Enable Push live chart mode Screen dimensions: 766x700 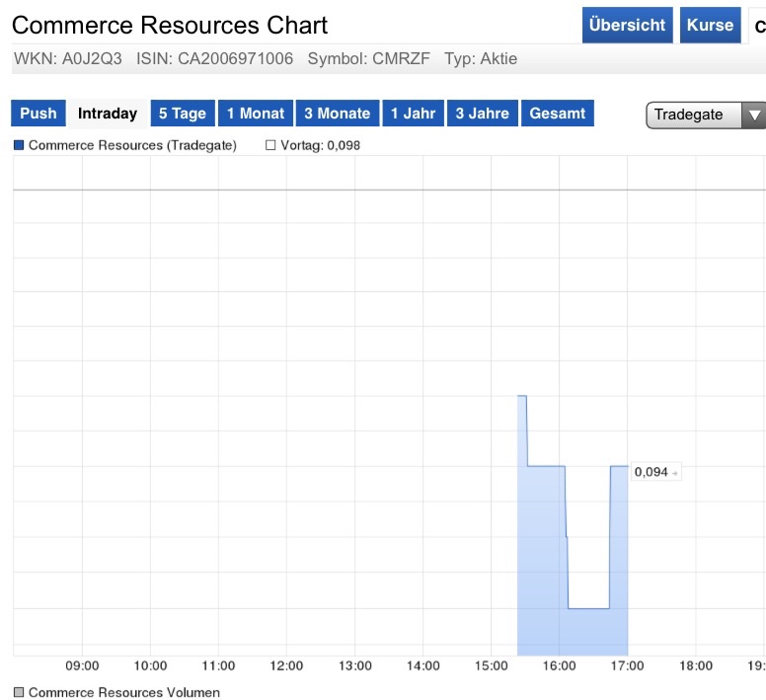tap(38, 114)
